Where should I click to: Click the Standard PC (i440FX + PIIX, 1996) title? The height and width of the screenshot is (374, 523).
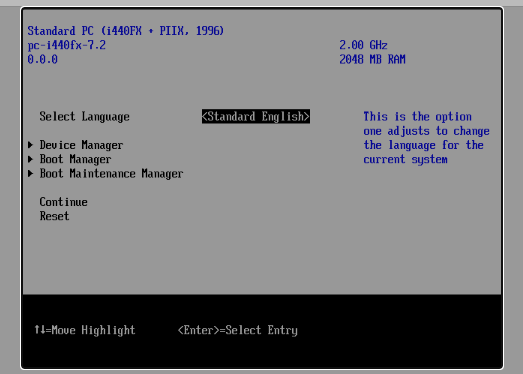click(125, 31)
